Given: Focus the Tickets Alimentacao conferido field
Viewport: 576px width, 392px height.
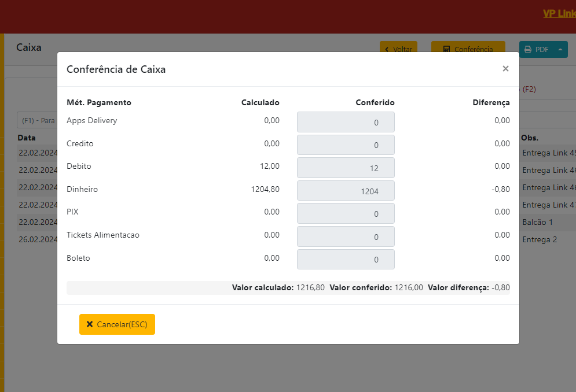Looking at the screenshot, I should click(346, 236).
